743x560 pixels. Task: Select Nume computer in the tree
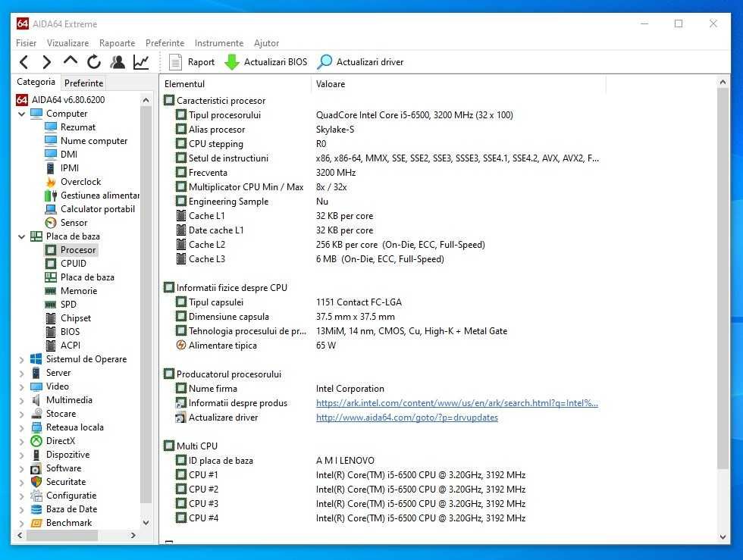[x=94, y=141]
